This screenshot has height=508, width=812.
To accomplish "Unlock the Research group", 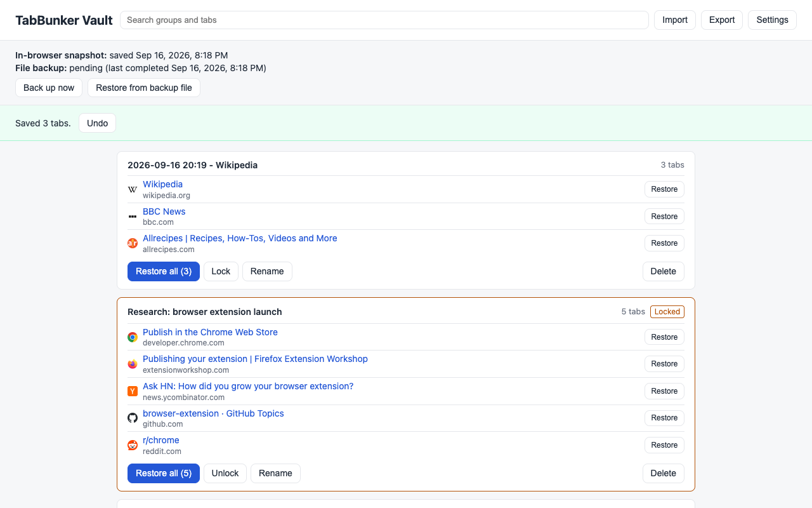I will (225, 473).
